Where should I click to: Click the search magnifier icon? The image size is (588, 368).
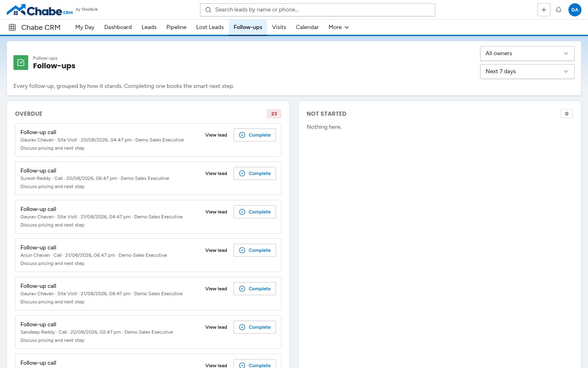208,10
